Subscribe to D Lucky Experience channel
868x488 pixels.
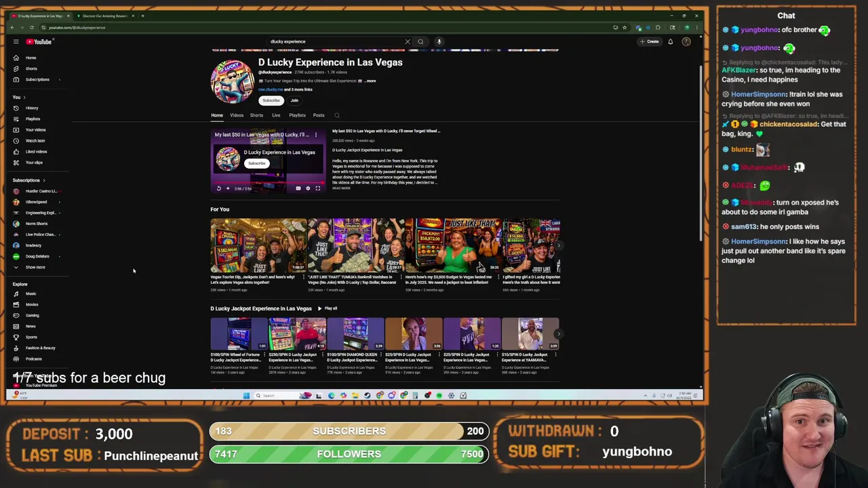[x=271, y=100]
